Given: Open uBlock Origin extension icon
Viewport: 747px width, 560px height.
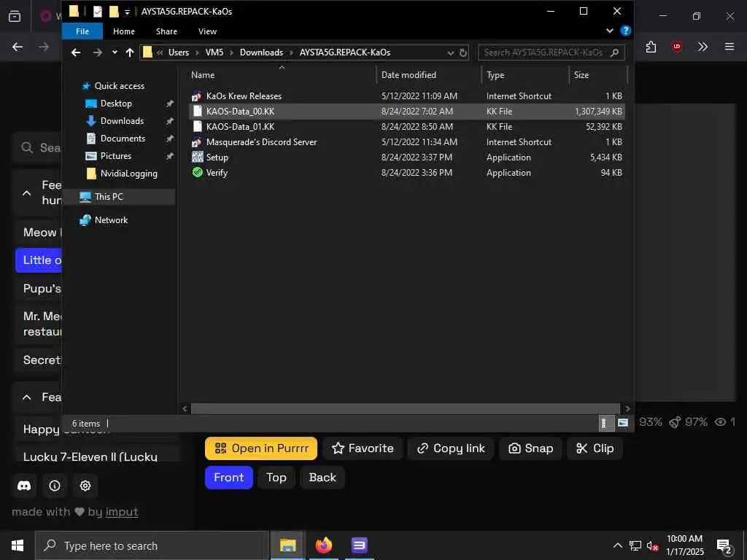Looking at the screenshot, I should pyautogui.click(x=676, y=47).
